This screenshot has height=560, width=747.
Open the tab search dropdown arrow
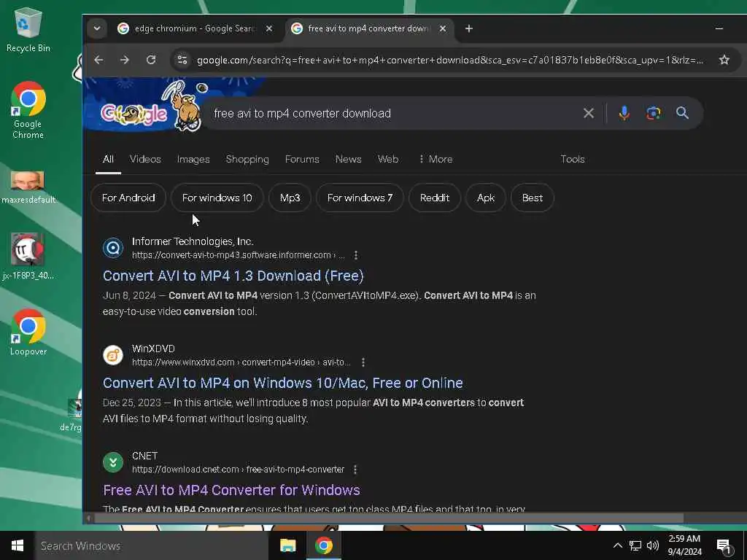point(97,28)
